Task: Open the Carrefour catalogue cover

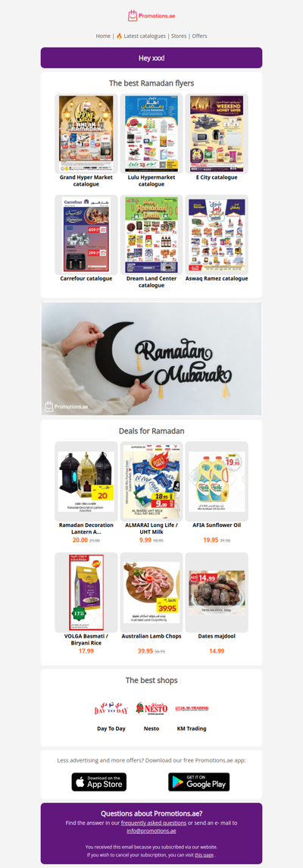Action: [86, 235]
